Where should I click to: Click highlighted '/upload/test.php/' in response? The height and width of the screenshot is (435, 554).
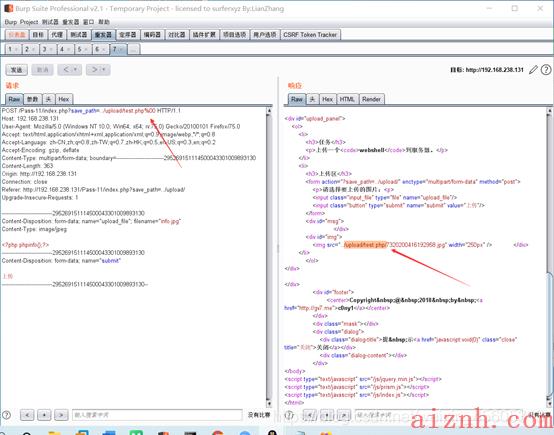point(365,245)
